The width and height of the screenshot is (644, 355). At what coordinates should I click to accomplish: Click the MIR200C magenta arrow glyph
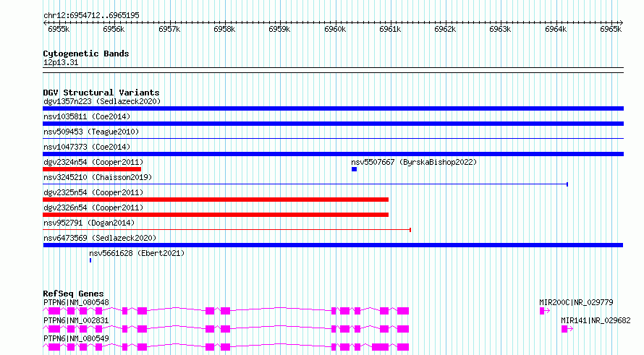[x=545, y=311]
